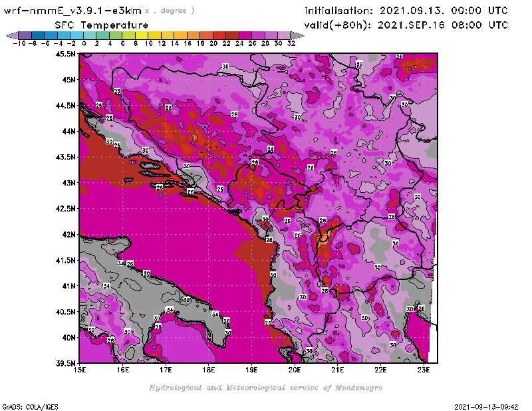Click the '17E' longitude label
The height and width of the screenshot is (411, 532).
tap(166, 370)
